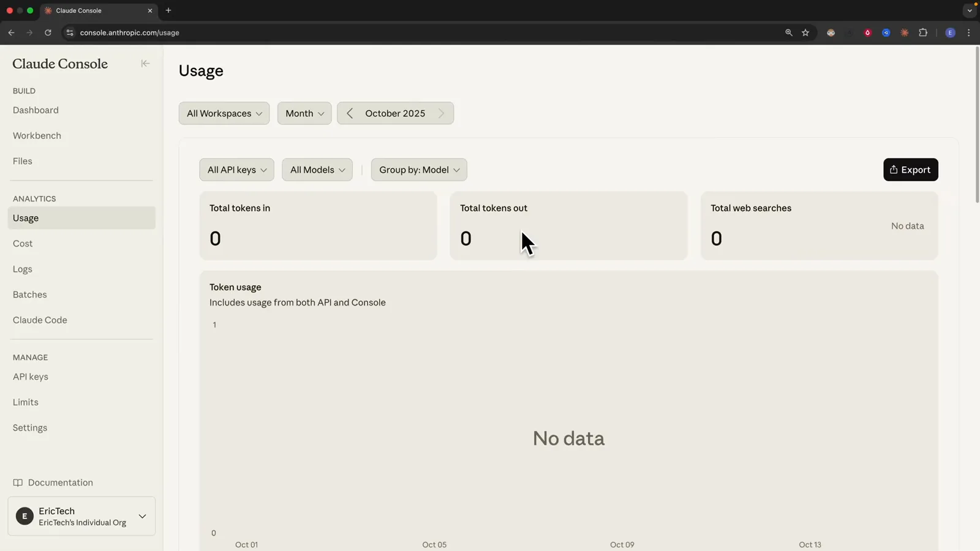
Task: Open the tab search dropdown arrow
Action: coord(969,10)
